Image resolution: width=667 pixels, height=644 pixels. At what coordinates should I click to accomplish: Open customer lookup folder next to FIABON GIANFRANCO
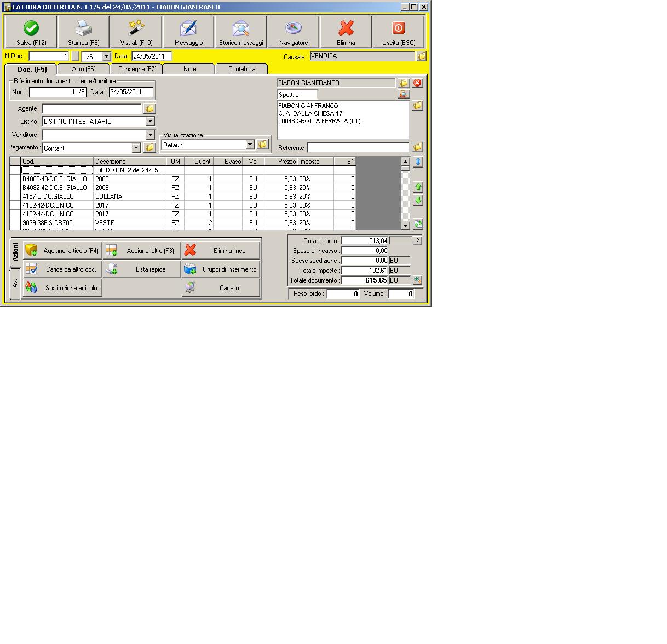click(x=404, y=83)
